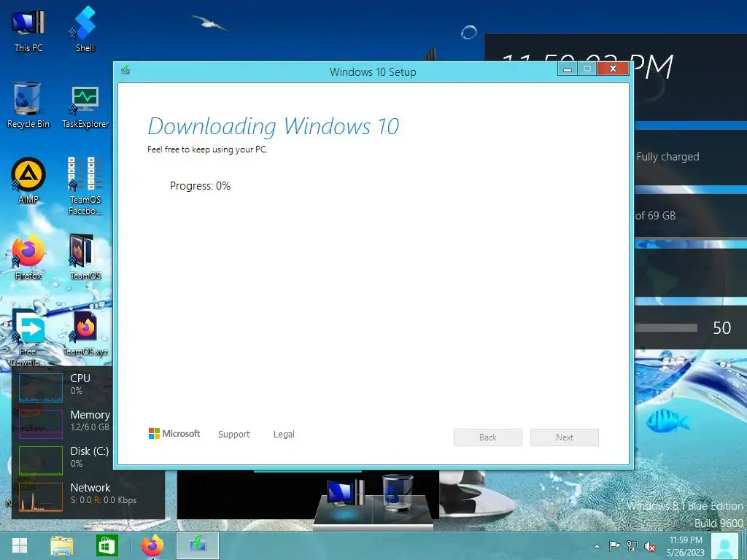Open the Legal link in Setup
This screenshot has width=747, height=560.
pos(284,435)
